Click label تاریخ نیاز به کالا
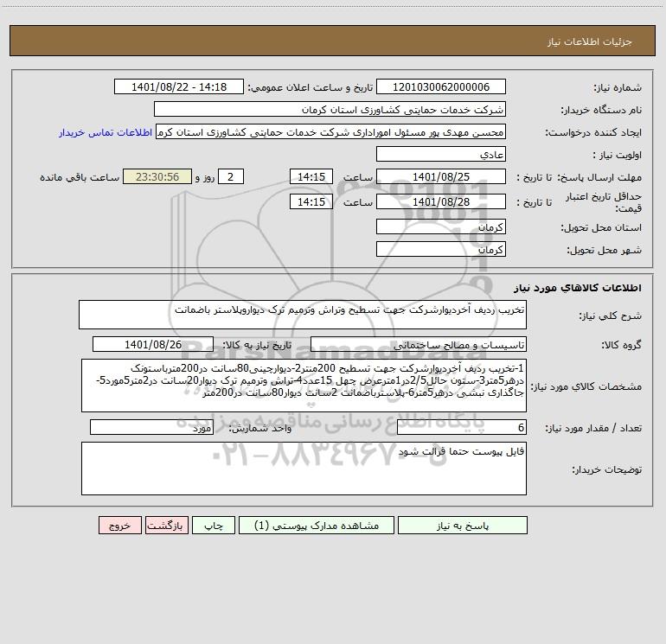 (257, 345)
